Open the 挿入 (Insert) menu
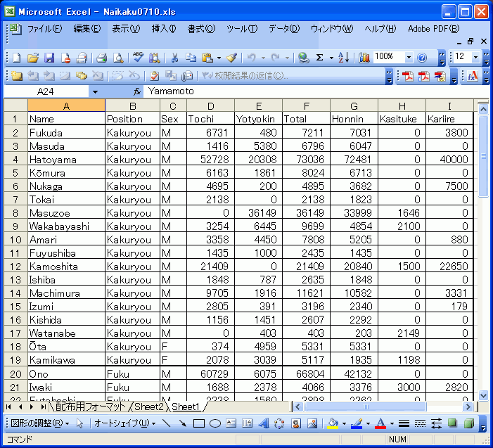 (163, 29)
